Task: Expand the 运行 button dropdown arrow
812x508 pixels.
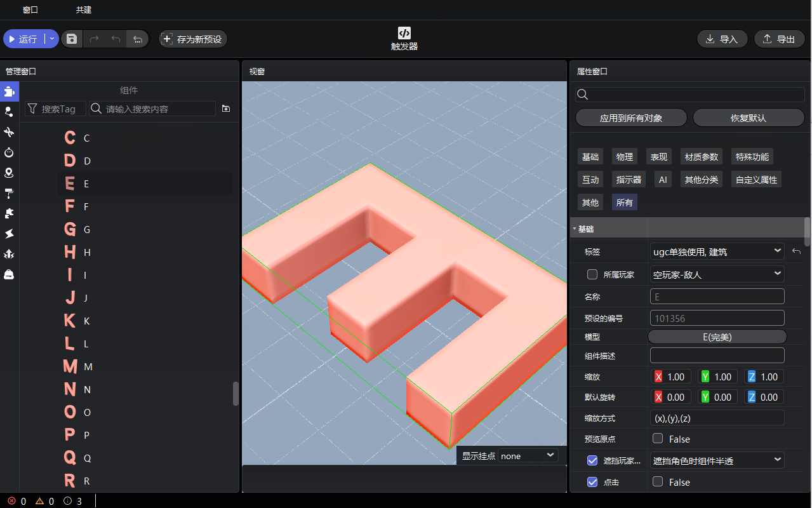Action: 52,39
